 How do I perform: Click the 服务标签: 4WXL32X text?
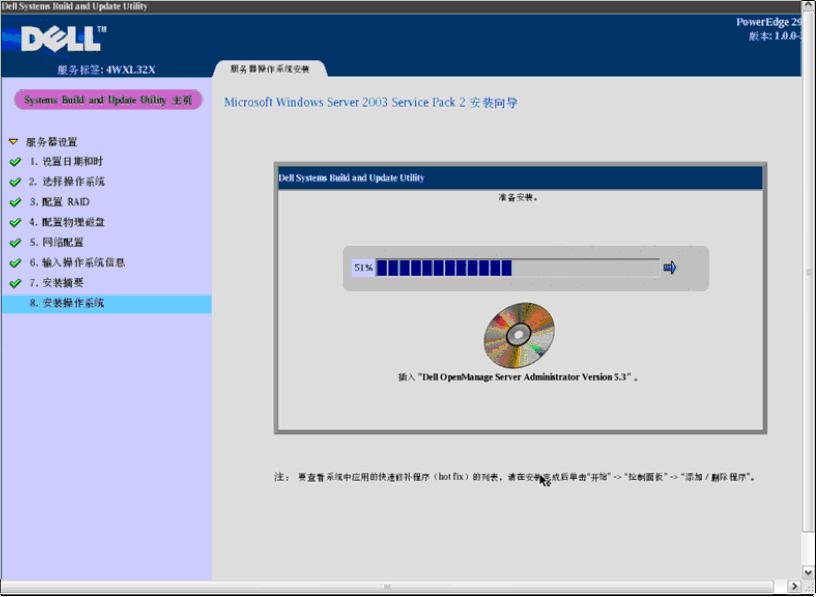pyautogui.click(x=106, y=70)
